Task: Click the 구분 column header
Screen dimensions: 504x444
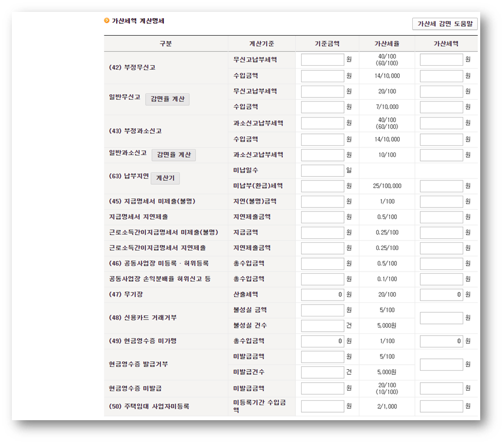Action: 166,44
